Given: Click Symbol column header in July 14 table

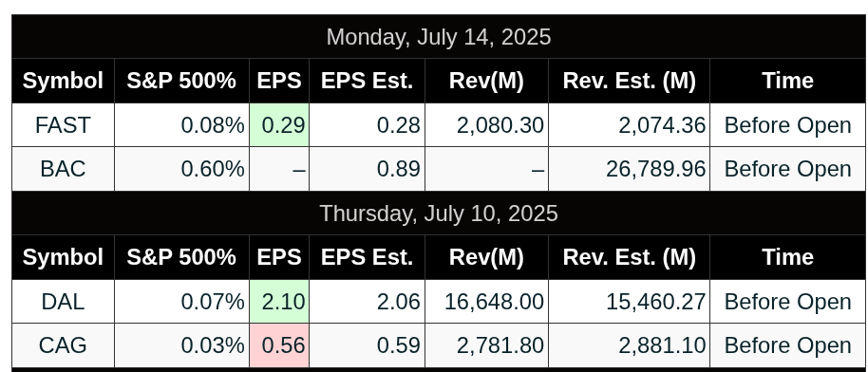Looking at the screenshot, I should point(63,81).
